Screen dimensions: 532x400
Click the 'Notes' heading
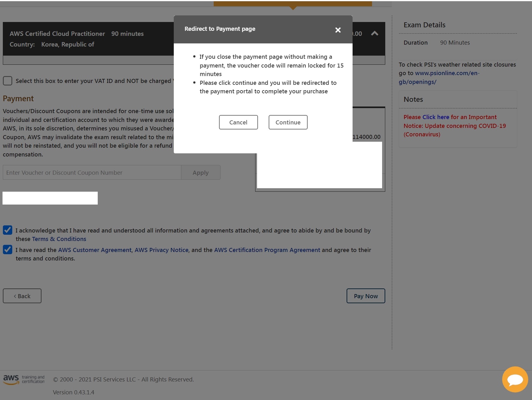coord(413,99)
